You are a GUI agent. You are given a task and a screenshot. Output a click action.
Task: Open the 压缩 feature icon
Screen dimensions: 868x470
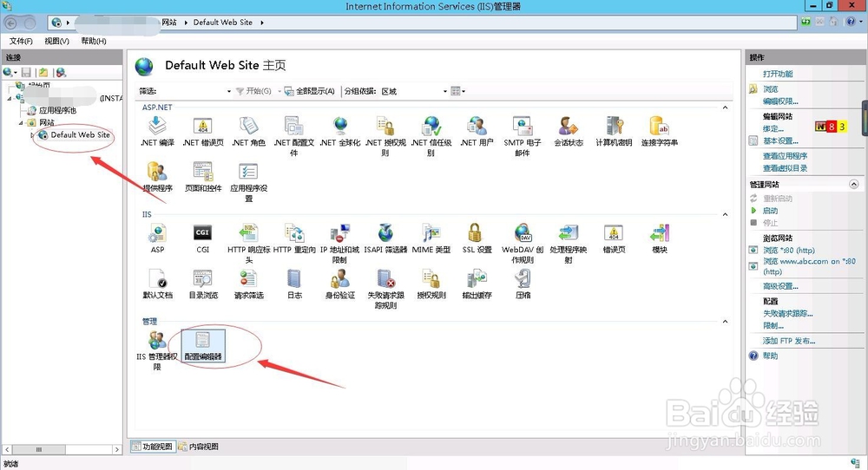[523, 284]
